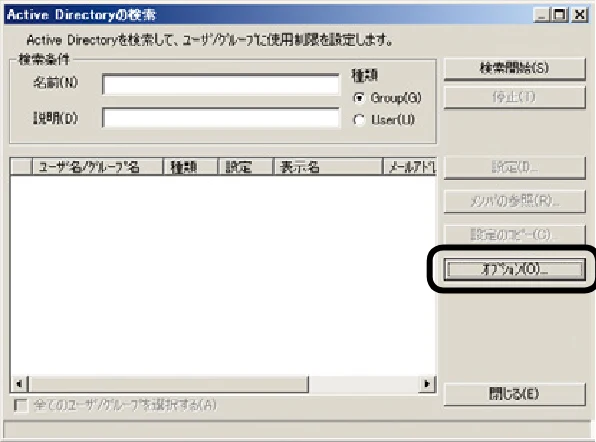The image size is (596, 442).
Task: Click the greyed 設定(I)... button
Action: (x=514, y=167)
